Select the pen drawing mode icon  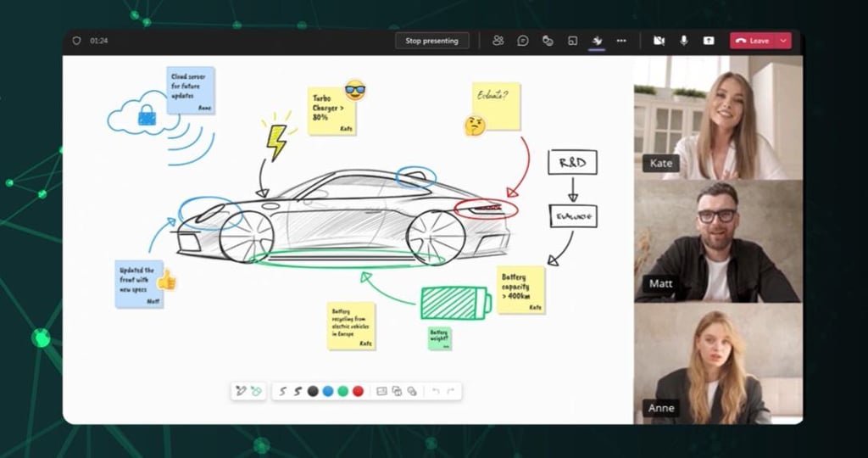click(x=241, y=392)
